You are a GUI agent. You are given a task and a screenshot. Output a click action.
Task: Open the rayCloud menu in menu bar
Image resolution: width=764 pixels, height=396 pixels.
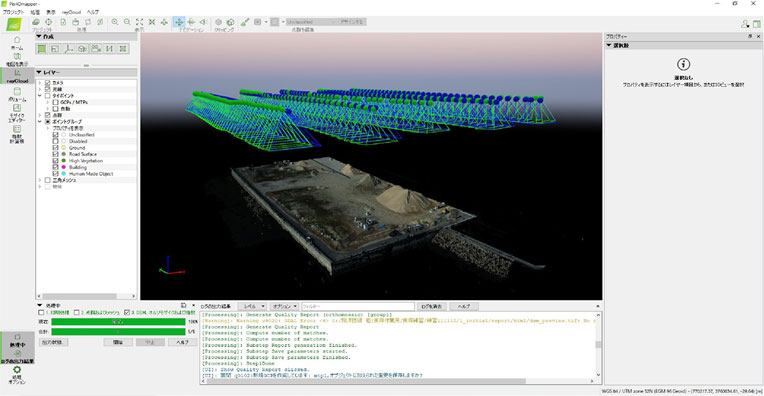click(72, 12)
